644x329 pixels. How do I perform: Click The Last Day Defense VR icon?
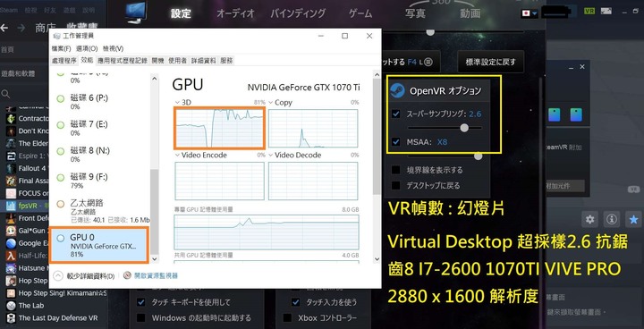pyautogui.click(x=11, y=318)
